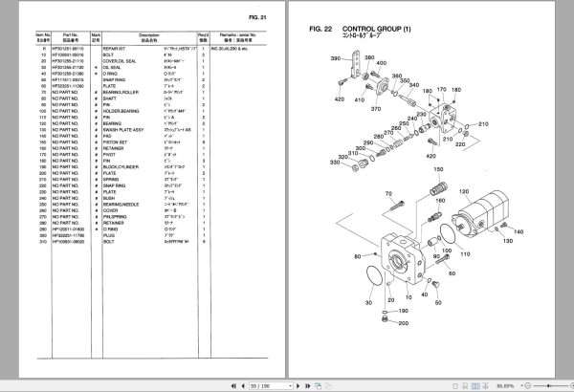Select the SWASH PLATE ASSY description

pyautogui.click(x=123, y=130)
